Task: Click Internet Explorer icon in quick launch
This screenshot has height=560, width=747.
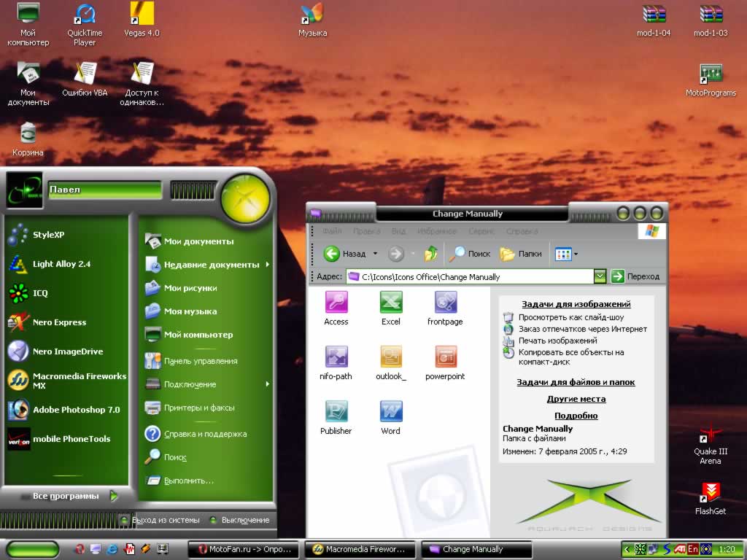Action: (x=112, y=549)
